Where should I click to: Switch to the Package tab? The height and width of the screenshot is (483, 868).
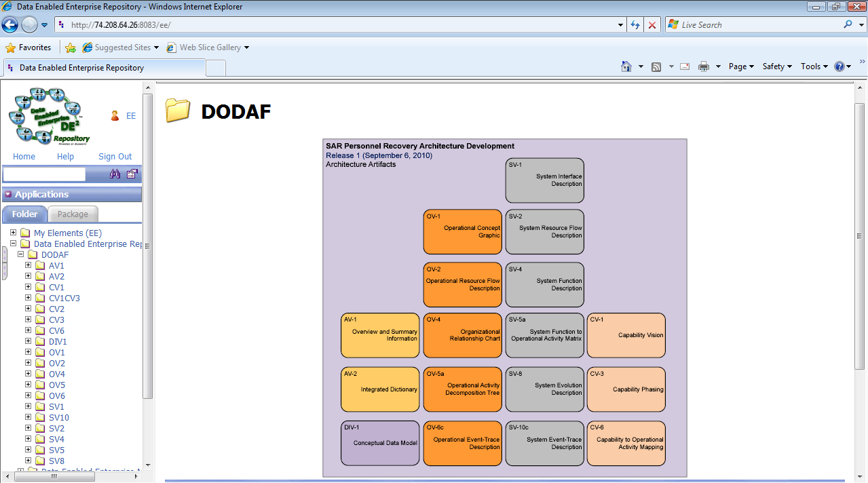[x=73, y=214]
